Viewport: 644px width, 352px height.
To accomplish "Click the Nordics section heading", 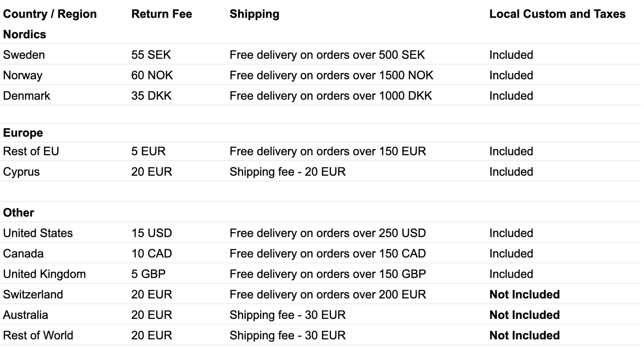I will tap(24, 34).
